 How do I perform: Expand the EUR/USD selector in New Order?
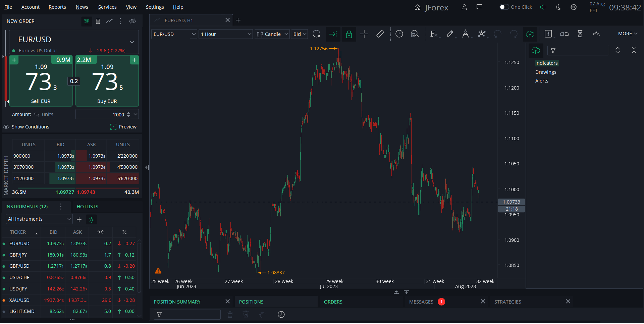[132, 42]
